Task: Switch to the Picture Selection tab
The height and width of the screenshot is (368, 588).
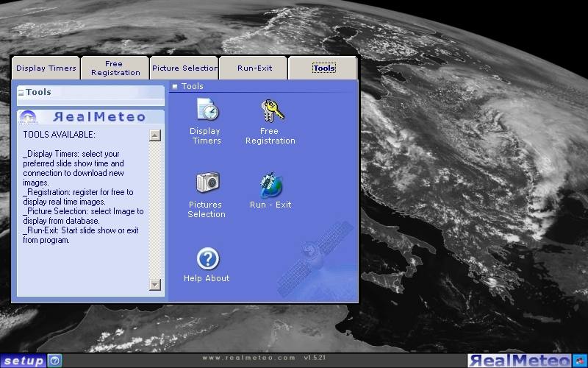Action: point(184,68)
